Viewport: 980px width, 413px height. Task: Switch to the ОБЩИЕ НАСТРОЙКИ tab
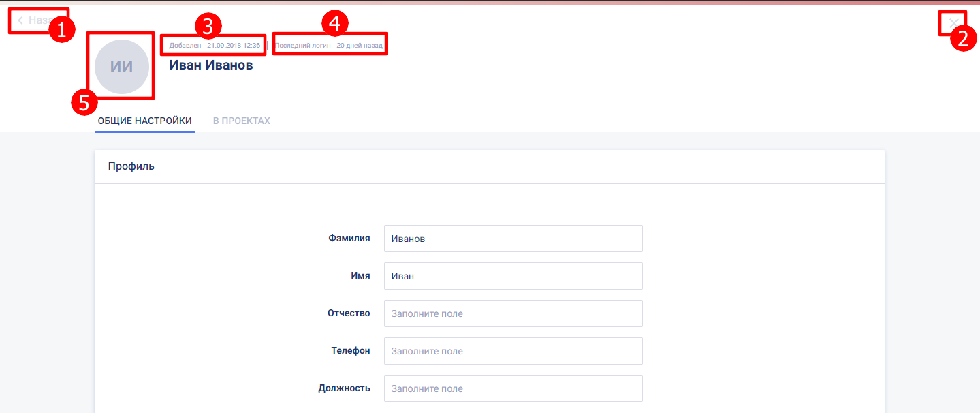pos(144,121)
